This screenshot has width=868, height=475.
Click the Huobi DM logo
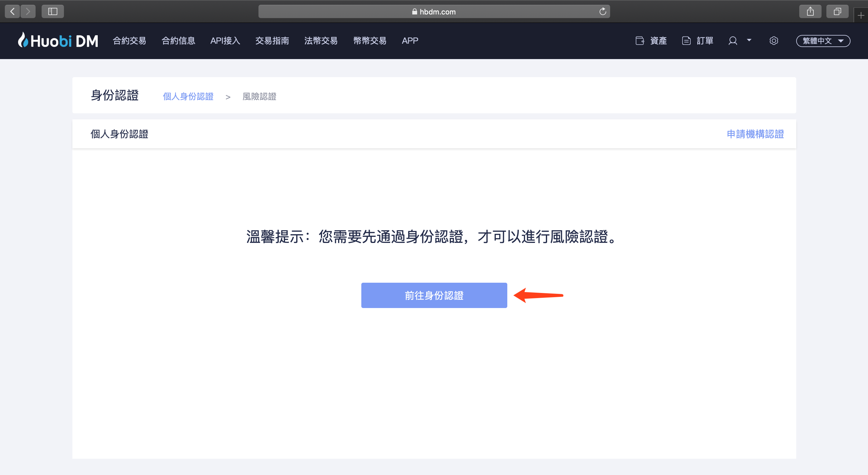[x=58, y=41]
